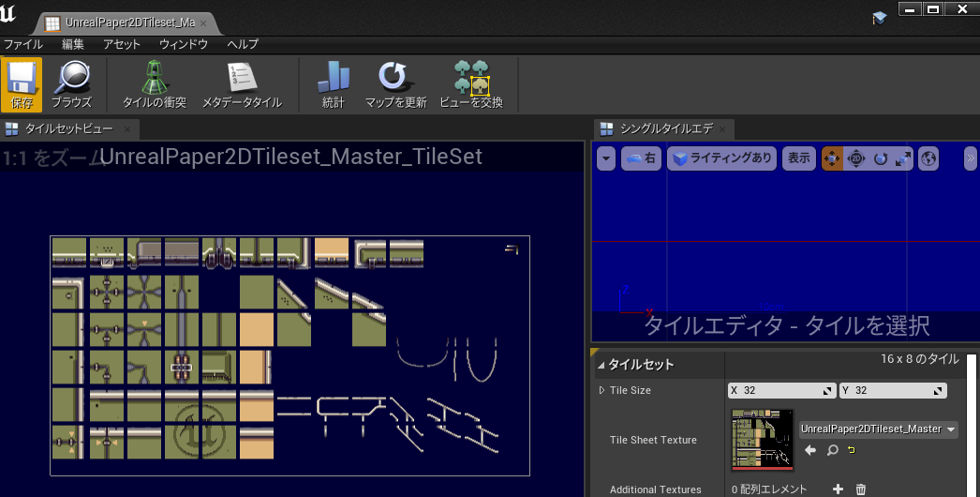The width and height of the screenshot is (980, 497).
Task: Toggle the タイルの衝突 collision display
Action: [155, 85]
